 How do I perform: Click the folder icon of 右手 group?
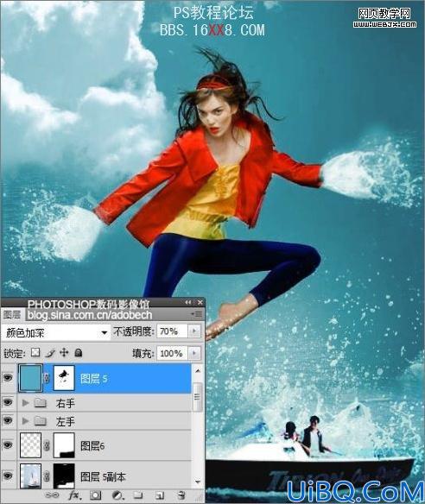click(x=41, y=402)
